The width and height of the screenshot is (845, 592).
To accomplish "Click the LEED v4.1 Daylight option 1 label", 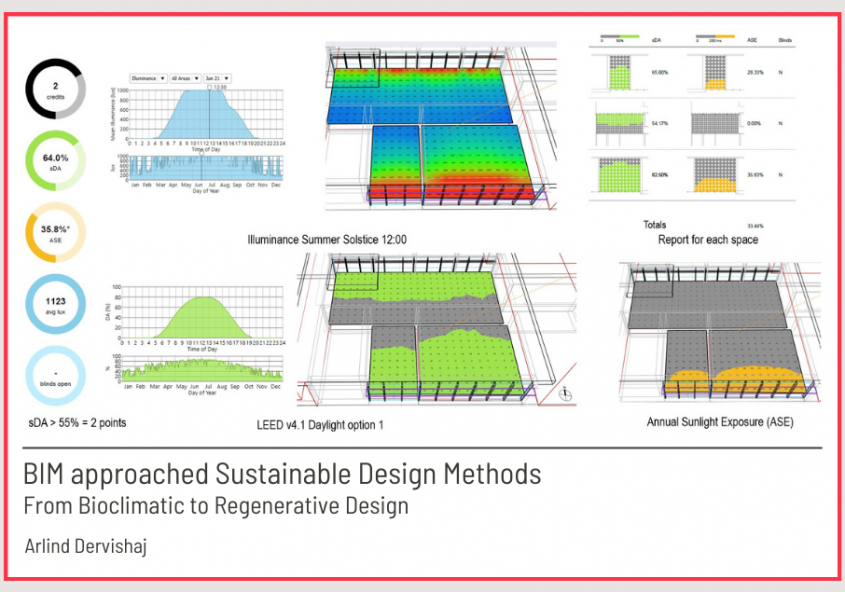I will click(320, 425).
